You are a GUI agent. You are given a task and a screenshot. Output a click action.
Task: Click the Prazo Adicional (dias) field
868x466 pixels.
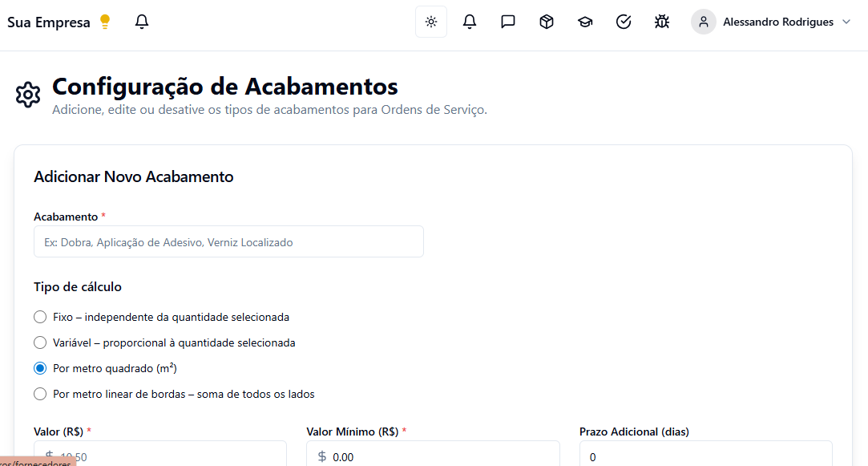tap(705, 456)
